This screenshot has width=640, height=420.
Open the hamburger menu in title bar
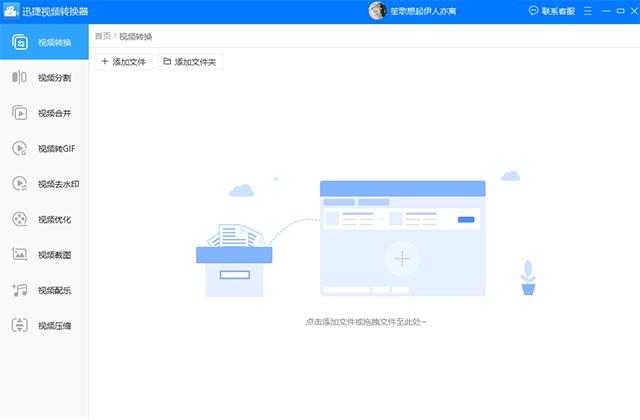tap(587, 11)
